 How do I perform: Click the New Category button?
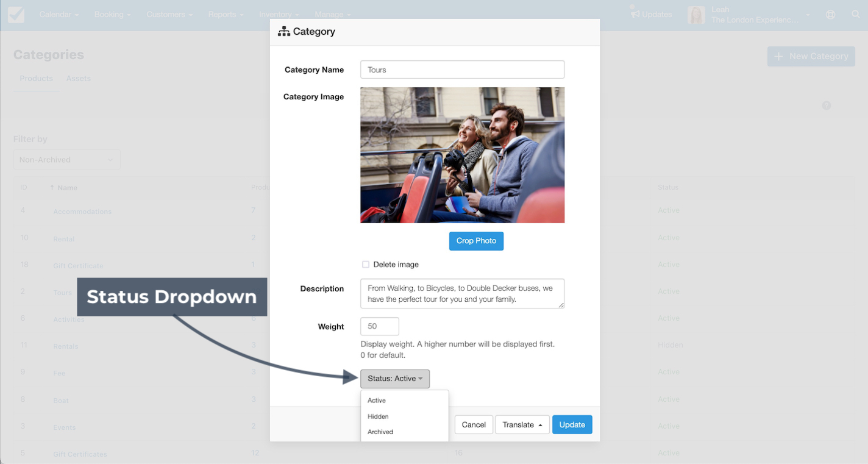(x=811, y=56)
